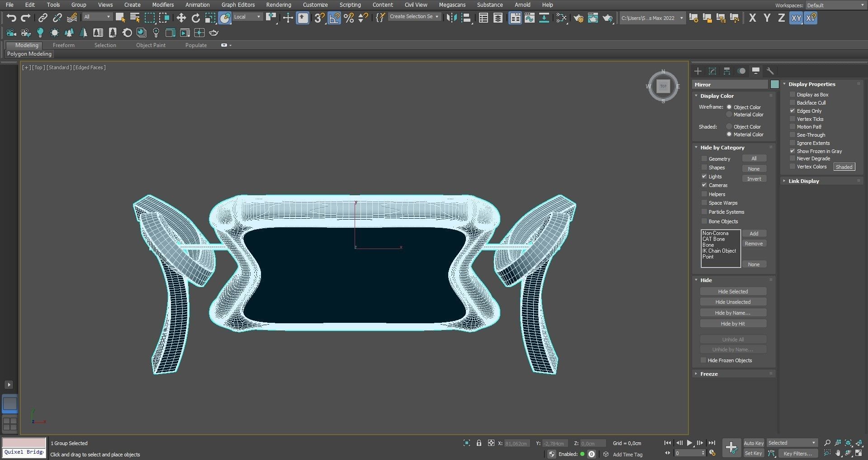Toggle the Angle Snap icon
The image size is (868, 460).
click(334, 18)
